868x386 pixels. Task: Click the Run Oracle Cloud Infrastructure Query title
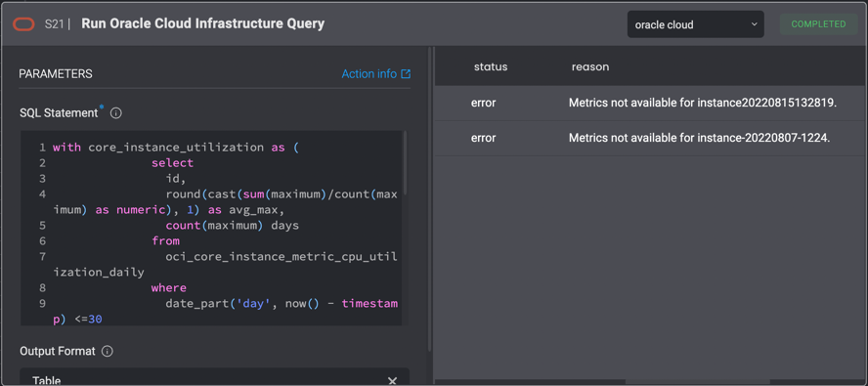202,23
